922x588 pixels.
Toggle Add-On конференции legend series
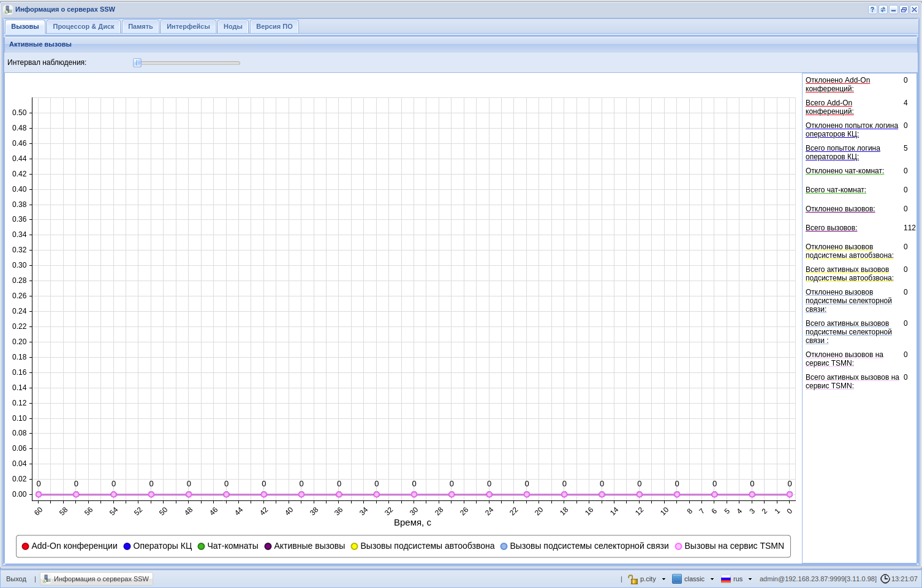(x=69, y=546)
